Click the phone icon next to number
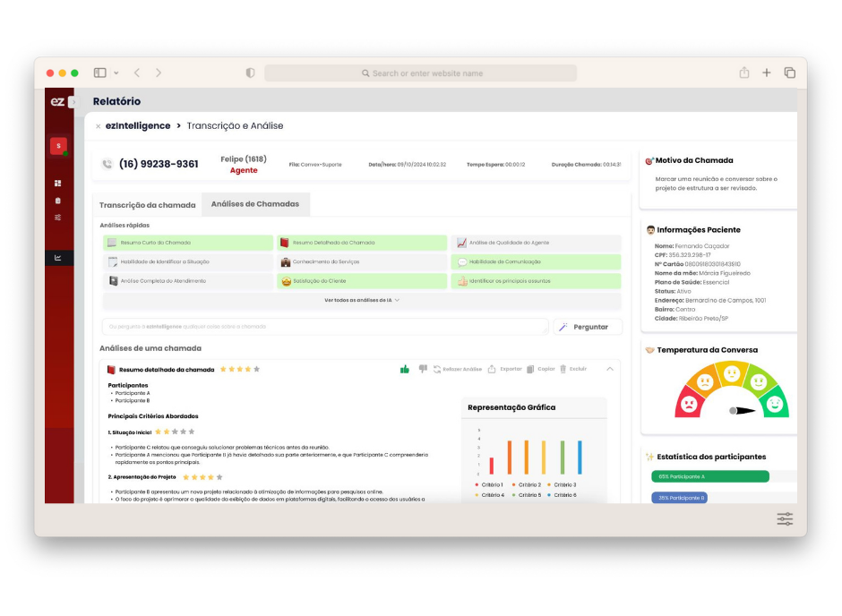This screenshot has width=842, height=616. [x=107, y=164]
